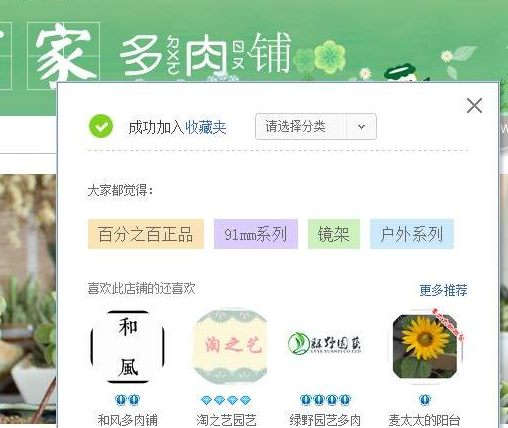The height and width of the screenshot is (428, 508).
Task: Click the diamond rating icons under 淘之艺
Action: coord(226,400)
